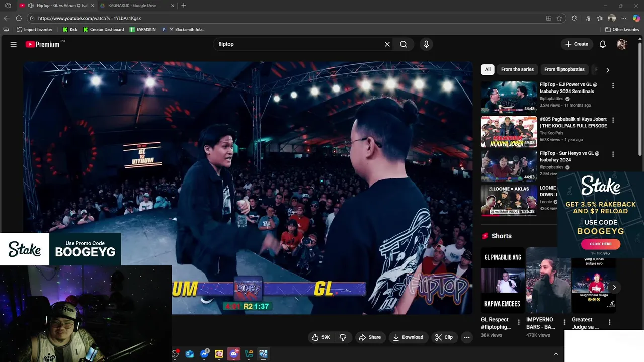644x362 pixels.
Task: Start voice search with microphone icon
Action: pyautogui.click(x=426, y=44)
